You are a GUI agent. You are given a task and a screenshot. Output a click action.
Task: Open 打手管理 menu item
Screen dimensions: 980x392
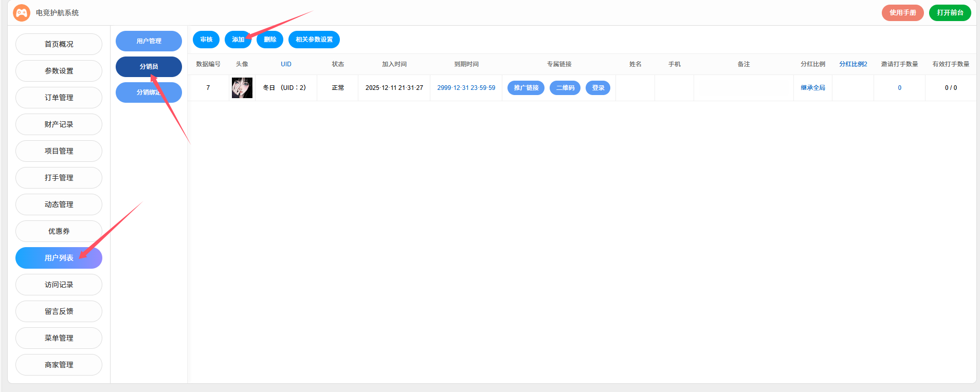59,178
